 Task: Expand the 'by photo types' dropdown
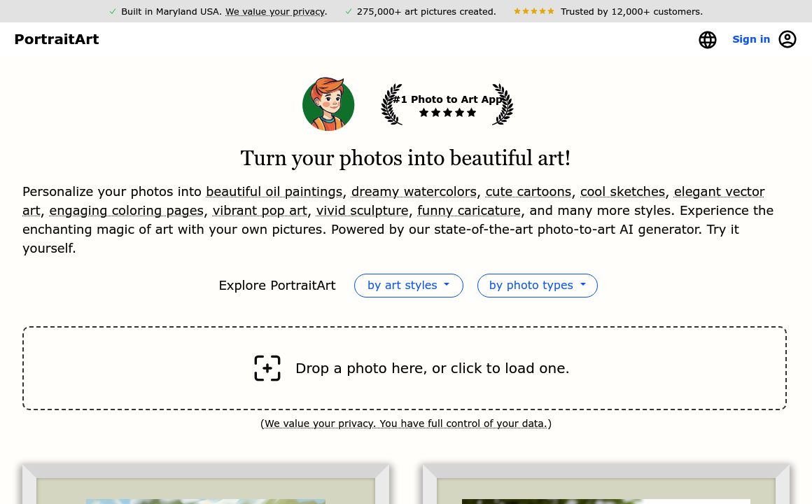[x=537, y=286]
